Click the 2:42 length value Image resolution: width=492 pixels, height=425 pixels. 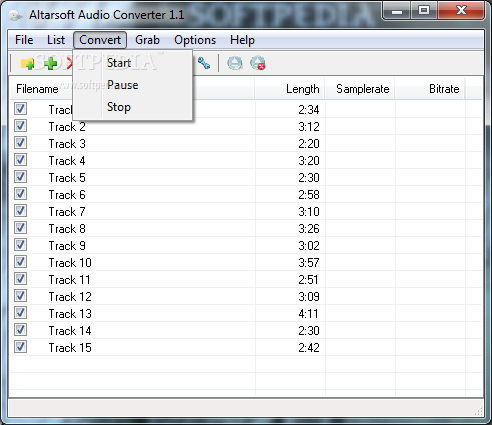(309, 348)
